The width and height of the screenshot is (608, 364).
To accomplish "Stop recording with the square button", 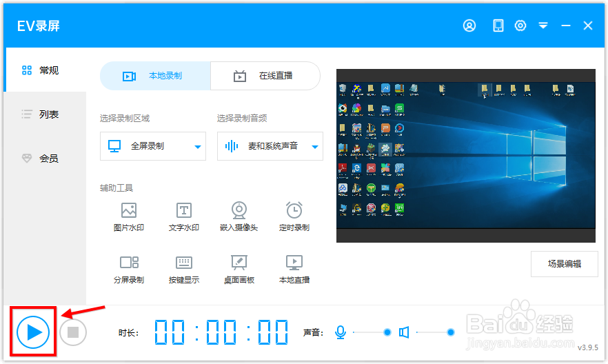I will pyautogui.click(x=73, y=332).
